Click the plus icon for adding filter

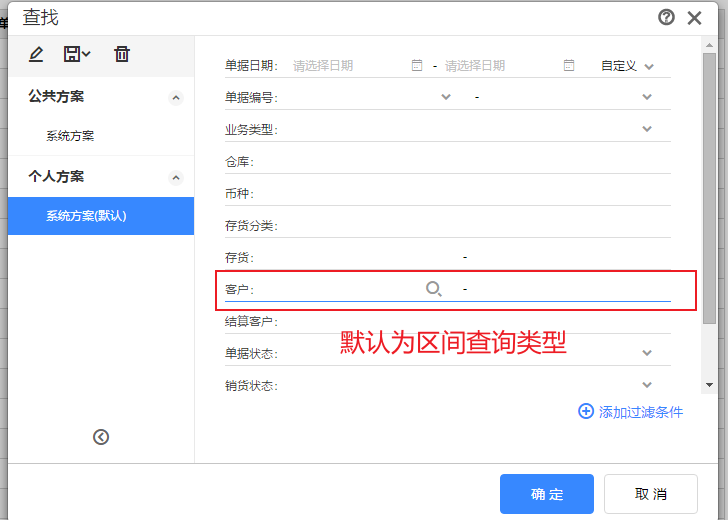coord(585,411)
